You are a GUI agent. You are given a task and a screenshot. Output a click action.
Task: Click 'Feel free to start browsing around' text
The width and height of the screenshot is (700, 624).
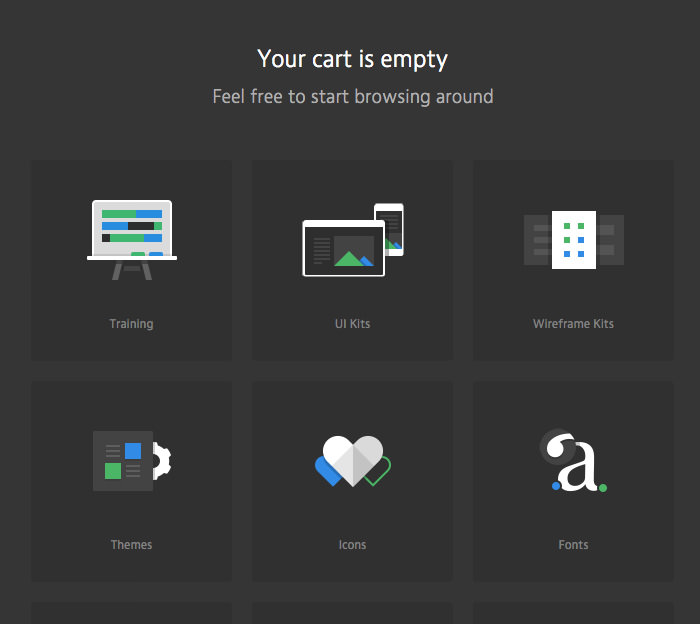pos(352,97)
